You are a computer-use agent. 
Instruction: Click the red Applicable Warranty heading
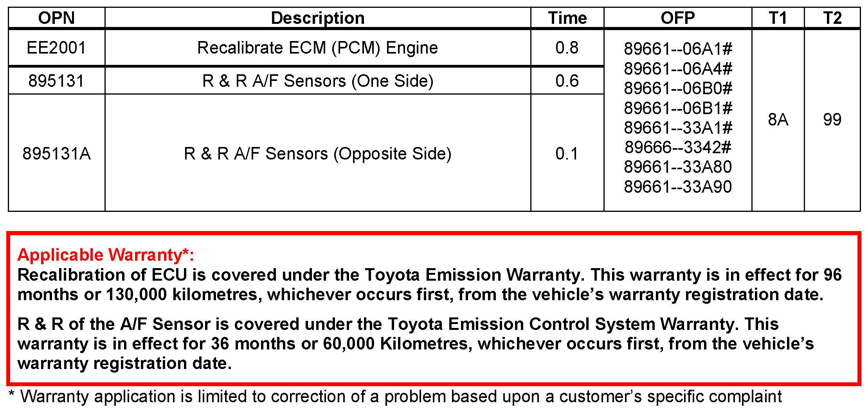pos(106,255)
